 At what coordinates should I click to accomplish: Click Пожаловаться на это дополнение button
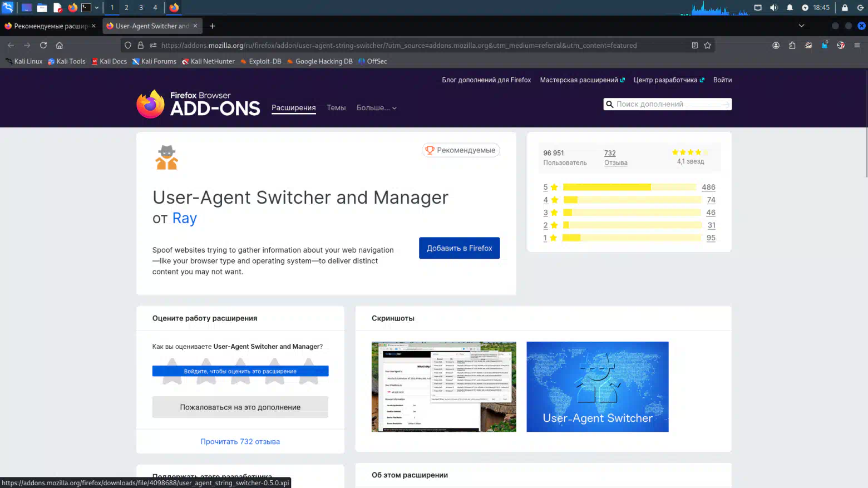pyautogui.click(x=240, y=407)
